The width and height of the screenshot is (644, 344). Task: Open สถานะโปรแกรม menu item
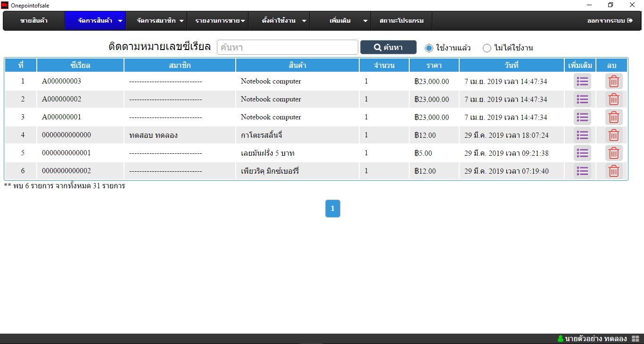(x=401, y=21)
